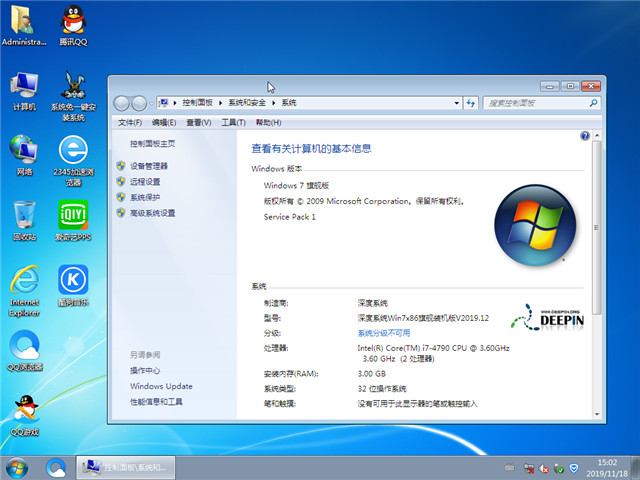Select the '深度系统Win7x86旗舰装机版V2019.12' model text
The height and width of the screenshot is (480, 640).
(423, 318)
